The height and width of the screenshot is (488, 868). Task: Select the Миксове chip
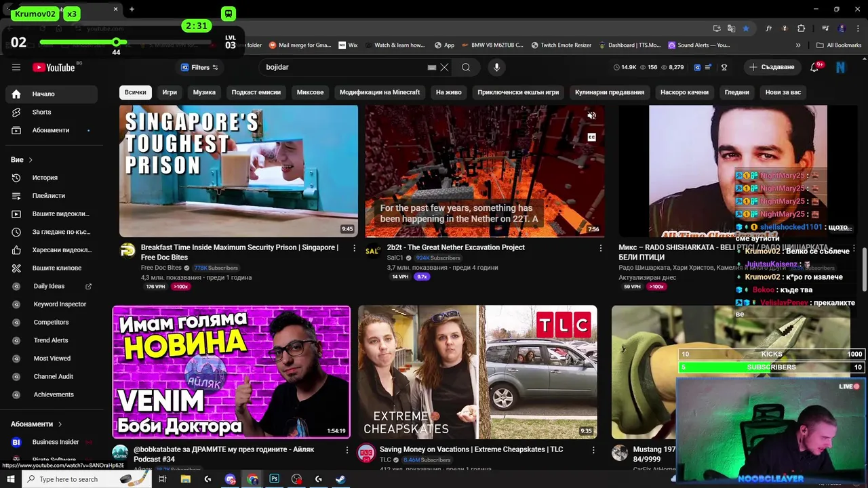pyautogui.click(x=310, y=92)
